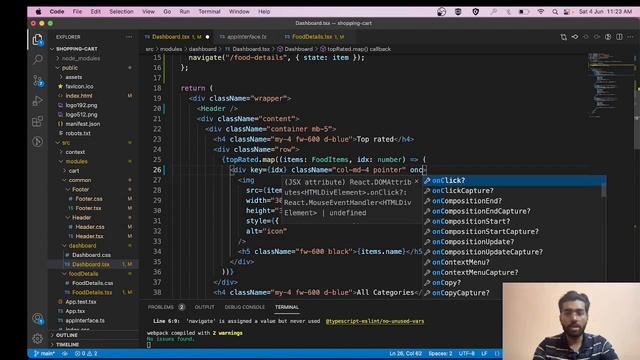
Task: Open the Debug Console tab
Action: pyautogui.click(x=244, y=307)
